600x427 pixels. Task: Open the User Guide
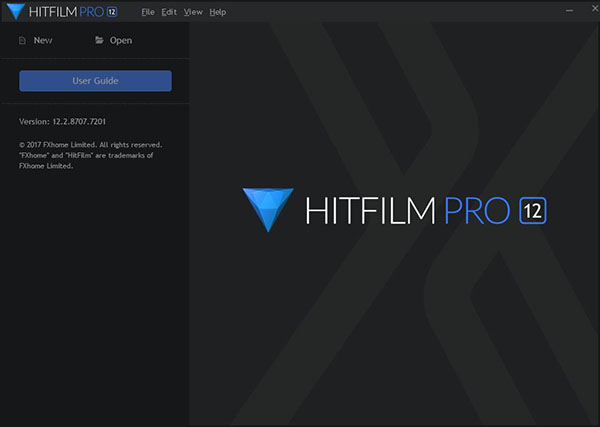(95, 81)
